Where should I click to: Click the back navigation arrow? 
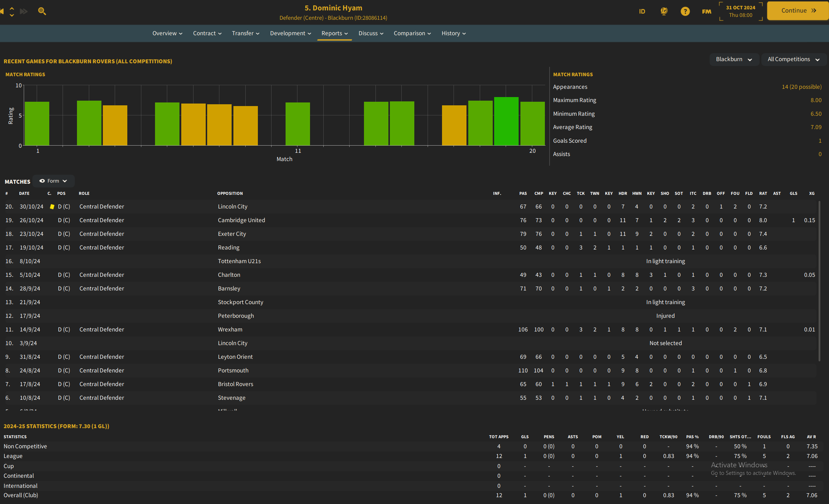coord(2,11)
